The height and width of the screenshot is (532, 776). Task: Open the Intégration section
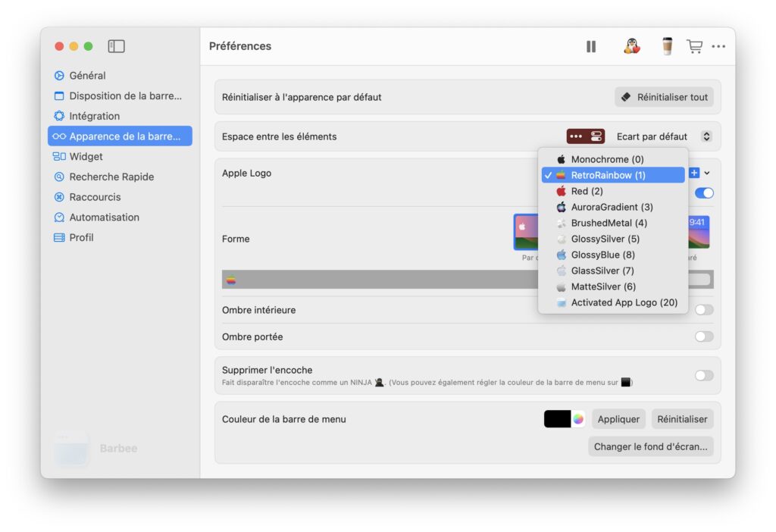[120, 116]
